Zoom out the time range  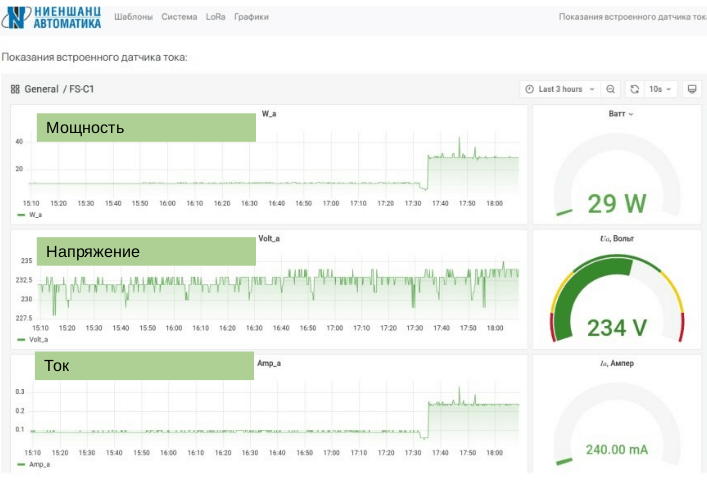click(612, 89)
